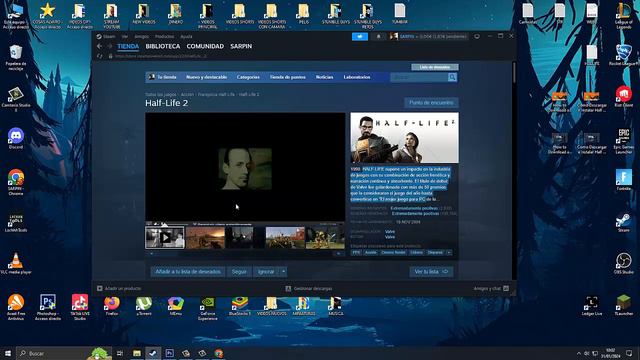Click the Ciencia ficción tag
640x360 pixels.
click(393, 253)
